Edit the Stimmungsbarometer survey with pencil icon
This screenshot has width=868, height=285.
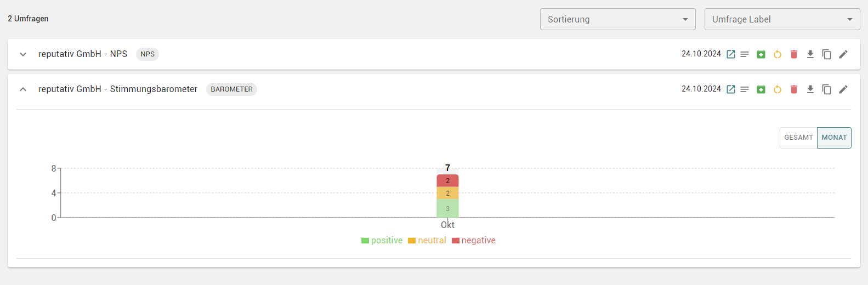tap(843, 89)
